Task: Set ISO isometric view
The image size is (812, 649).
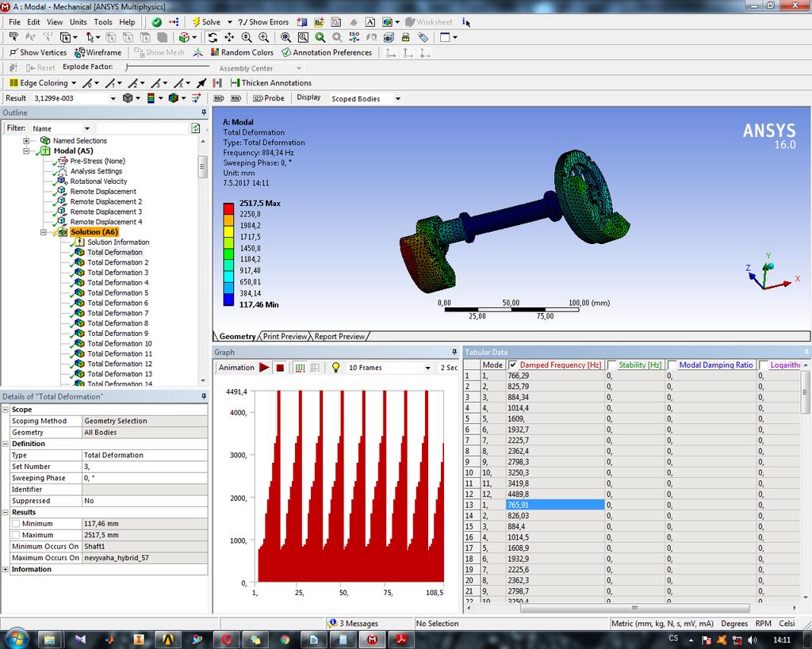Action: pyautogui.click(x=354, y=37)
